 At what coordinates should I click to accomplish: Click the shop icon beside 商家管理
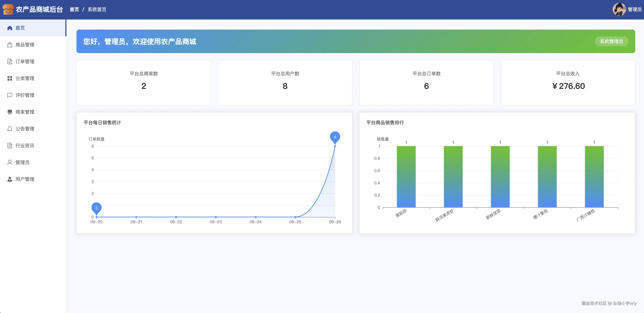pyautogui.click(x=10, y=112)
